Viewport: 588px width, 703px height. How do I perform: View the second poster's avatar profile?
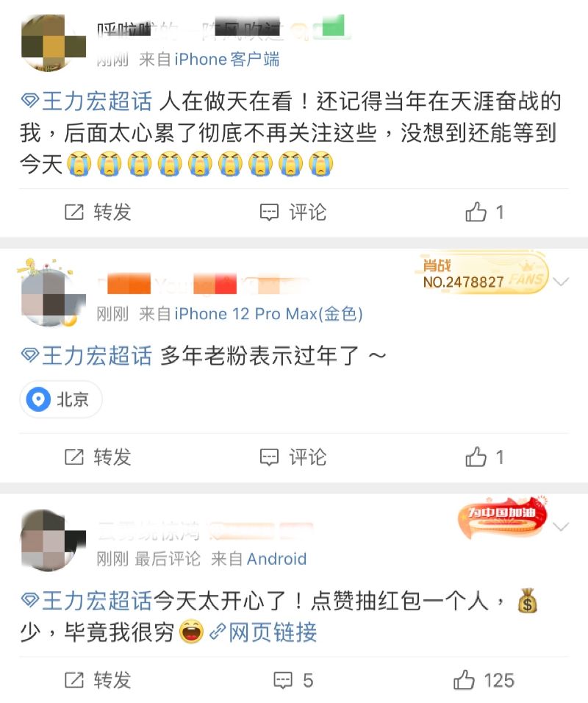[x=51, y=293]
